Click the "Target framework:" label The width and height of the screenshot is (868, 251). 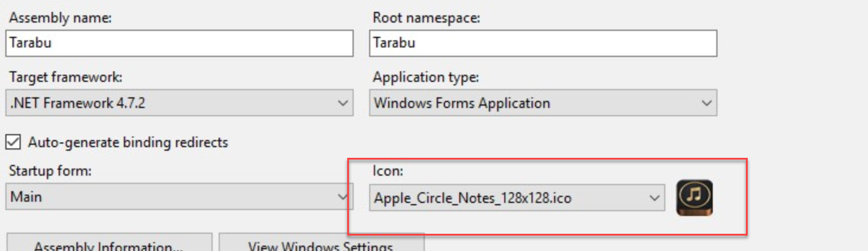[66, 77]
